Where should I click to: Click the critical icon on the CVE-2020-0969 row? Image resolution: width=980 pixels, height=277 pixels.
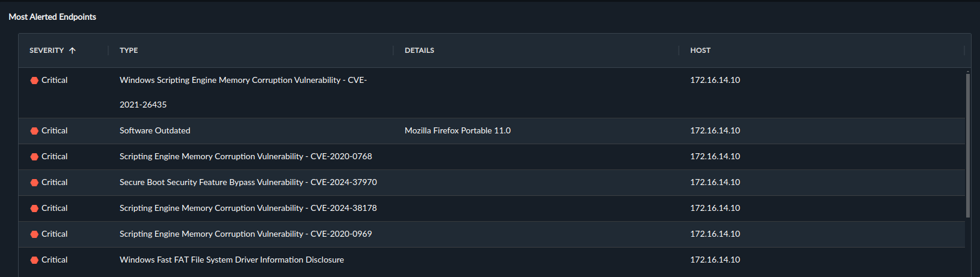34,234
